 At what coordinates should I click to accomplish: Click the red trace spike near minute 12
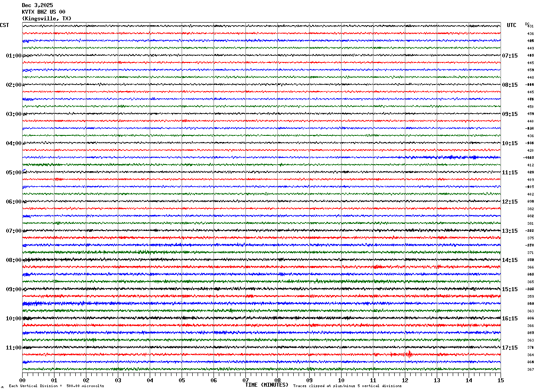tap(408, 354)
